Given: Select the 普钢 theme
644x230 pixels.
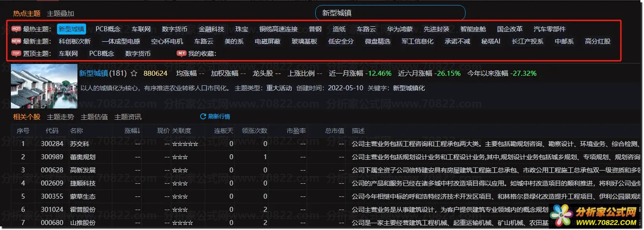Looking at the screenshot, I should coord(315,29).
